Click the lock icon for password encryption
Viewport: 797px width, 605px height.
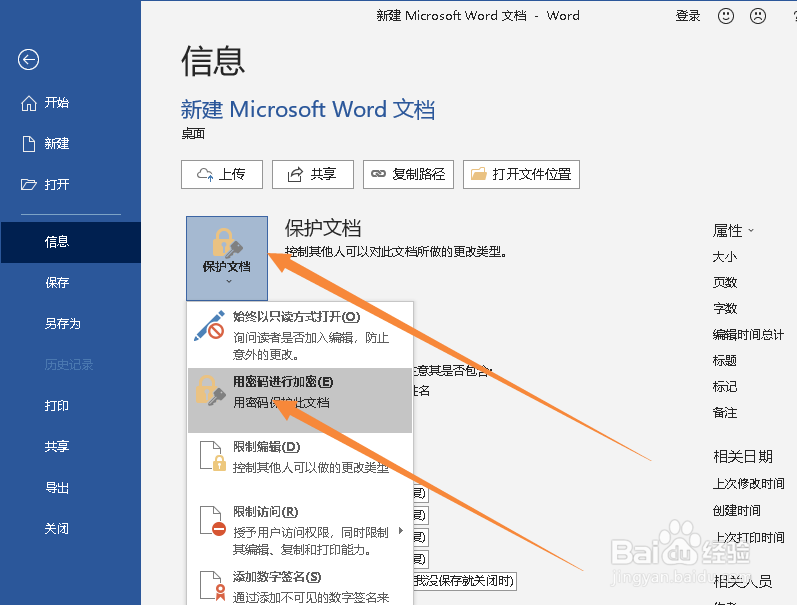point(210,390)
